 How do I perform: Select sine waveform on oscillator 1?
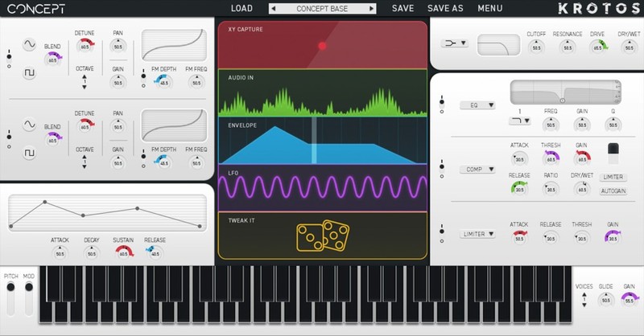coord(29,44)
